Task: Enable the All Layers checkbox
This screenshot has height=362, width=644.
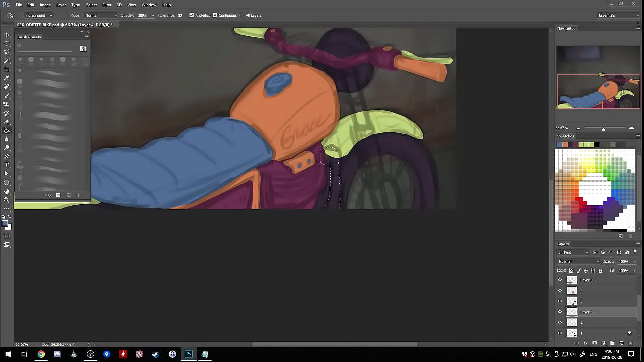Action: [242, 15]
